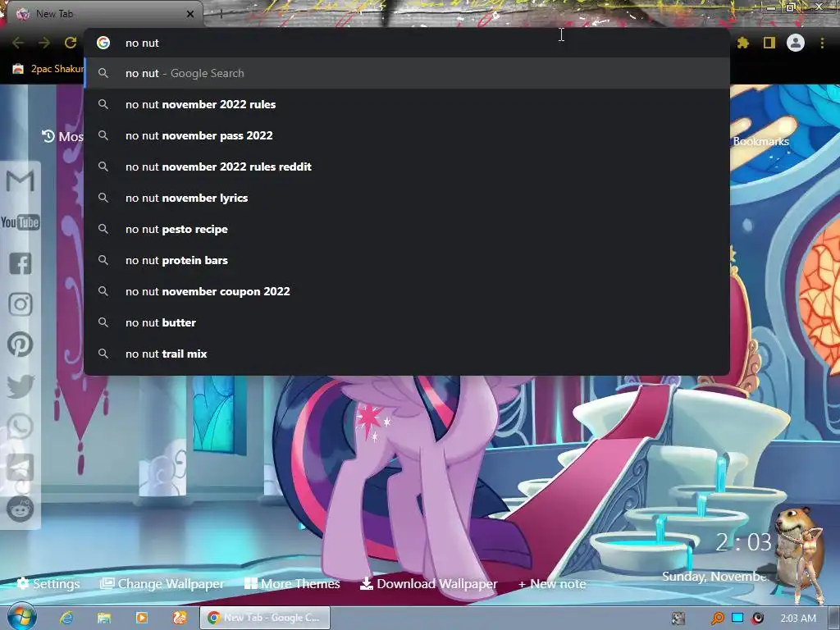Toggle Chrome side panel icon
840x630 pixels.
pos(769,43)
